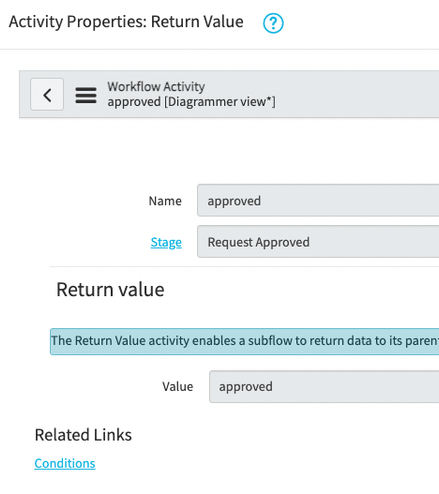Screen dimensions: 439x494
Task: Click the Activity Properties: Return Value title
Action: tap(126, 22)
